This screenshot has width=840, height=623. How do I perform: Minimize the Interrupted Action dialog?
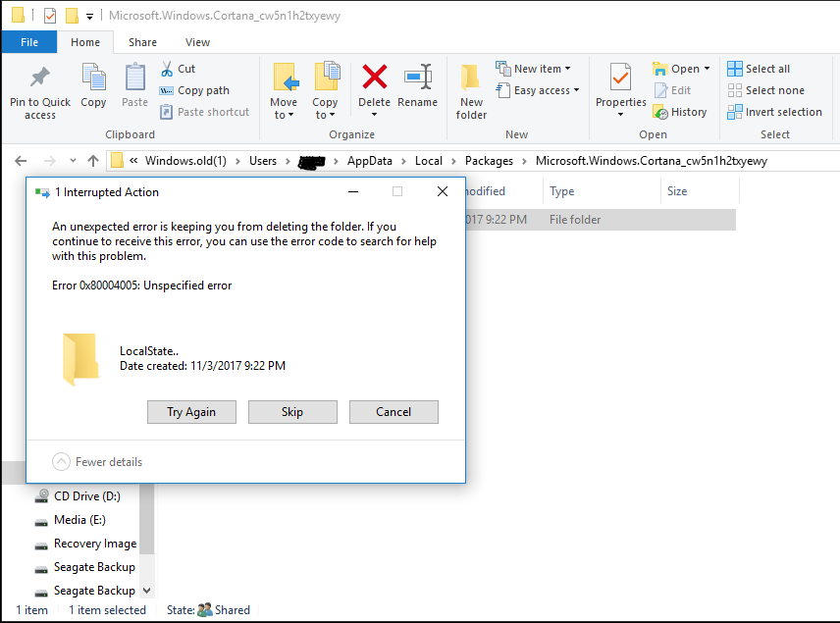[353, 191]
